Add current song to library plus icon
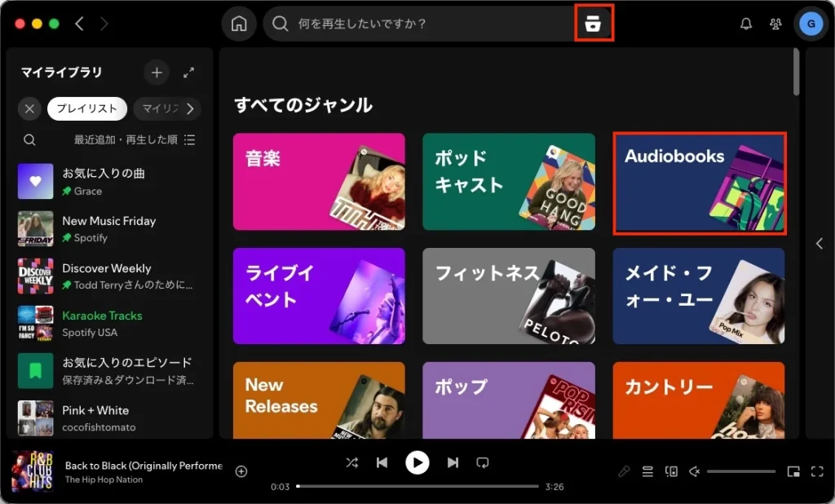Screen dimensions: 835x504 click(241, 471)
